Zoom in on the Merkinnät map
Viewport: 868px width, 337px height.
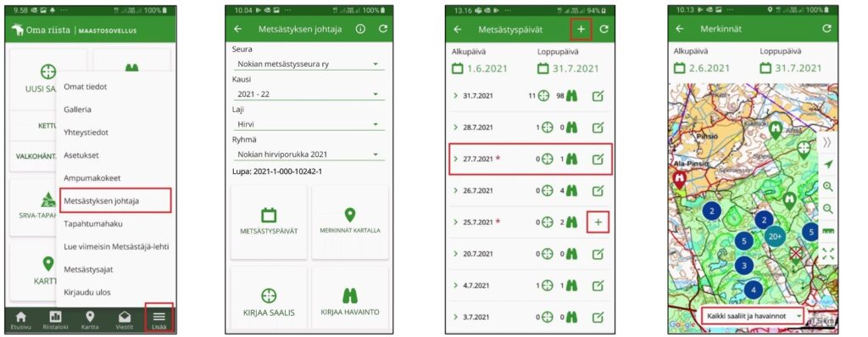pyautogui.click(x=828, y=187)
